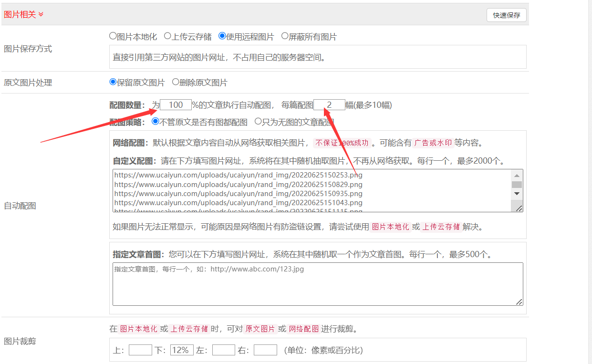Collapse the 图片相关 section chevron
The image size is (592, 364).
click(41, 15)
